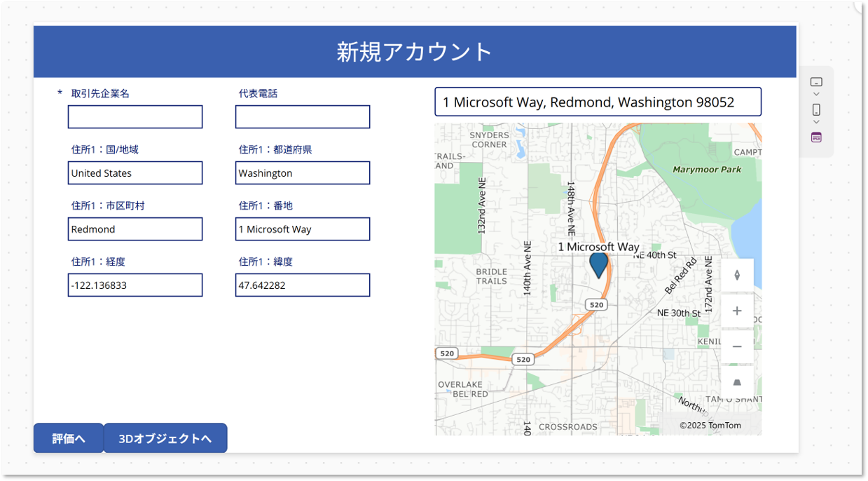Click the city field showing Redmond
868x481 pixels.
coord(135,229)
